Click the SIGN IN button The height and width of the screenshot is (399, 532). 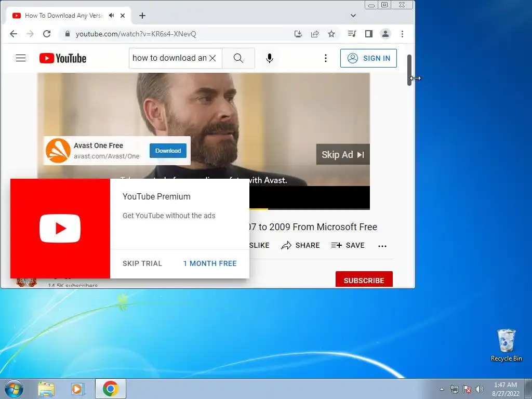368,58
